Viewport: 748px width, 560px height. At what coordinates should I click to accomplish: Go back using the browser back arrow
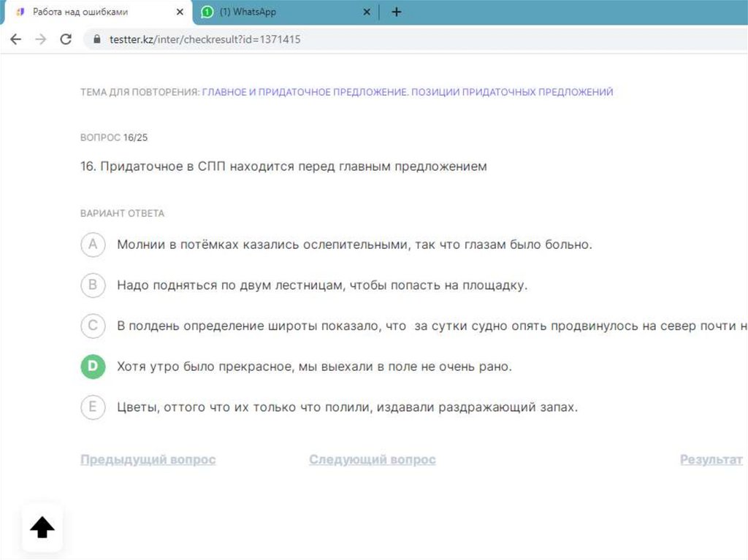pos(16,39)
